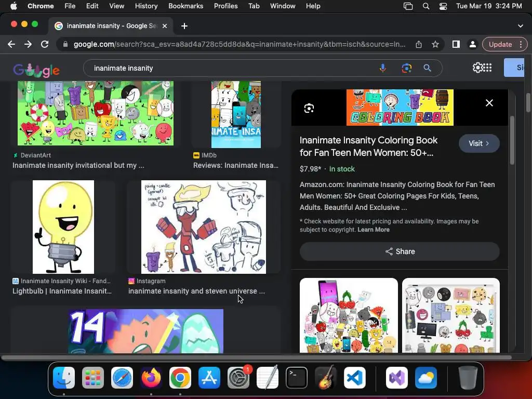Open Spotlight search in menu bar
Screen dimensions: 532x399
pos(426,6)
